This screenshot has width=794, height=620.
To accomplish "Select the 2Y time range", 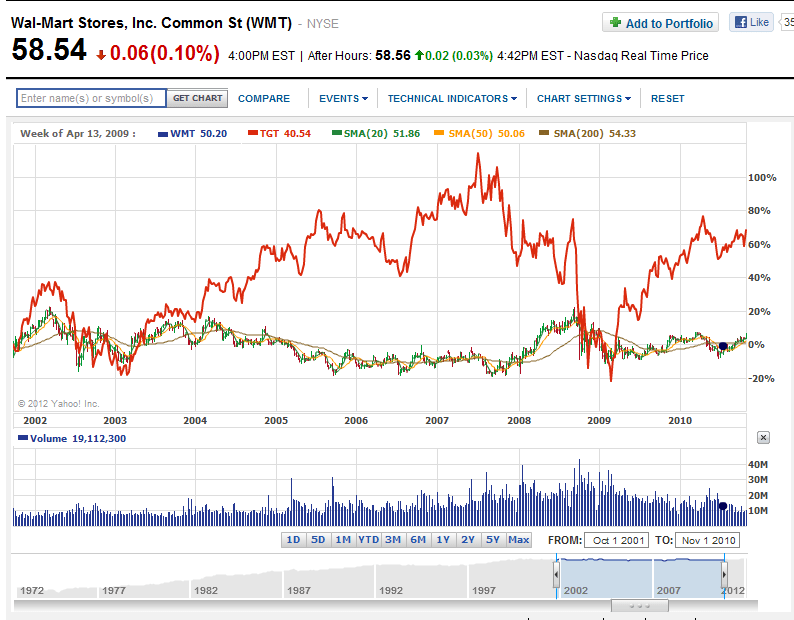I will pos(468,540).
